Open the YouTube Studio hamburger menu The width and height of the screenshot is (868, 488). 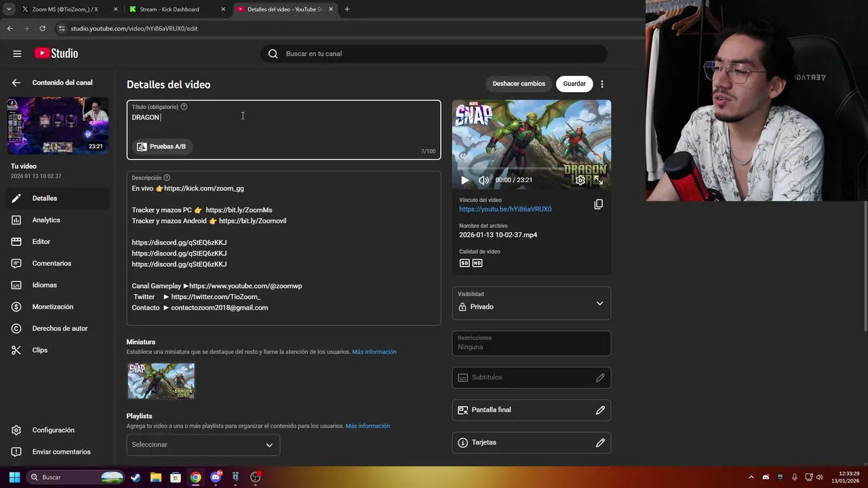point(17,54)
